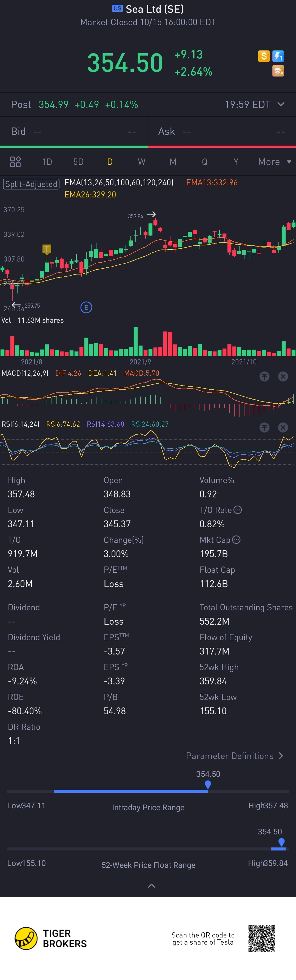The height and width of the screenshot is (980, 296).
Task: Tap the circled E earnings marker
Action: (86, 307)
